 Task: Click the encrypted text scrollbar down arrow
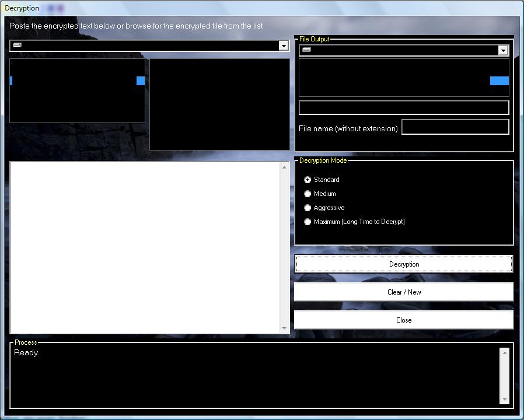point(284,328)
